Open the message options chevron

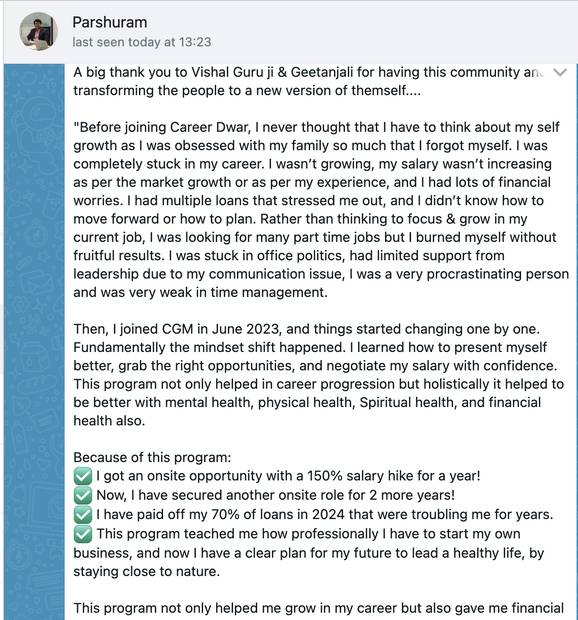click(560, 72)
